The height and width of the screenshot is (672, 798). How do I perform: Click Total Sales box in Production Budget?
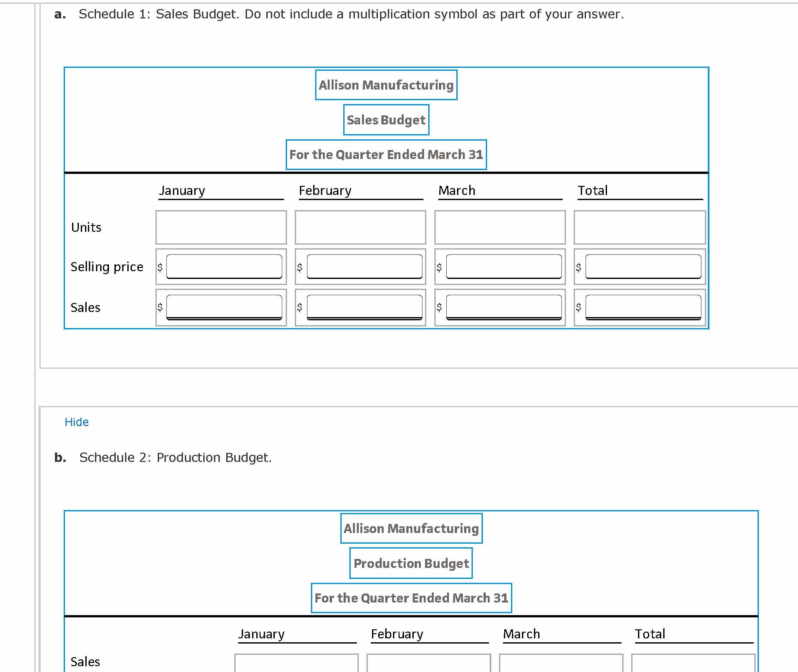click(x=693, y=663)
